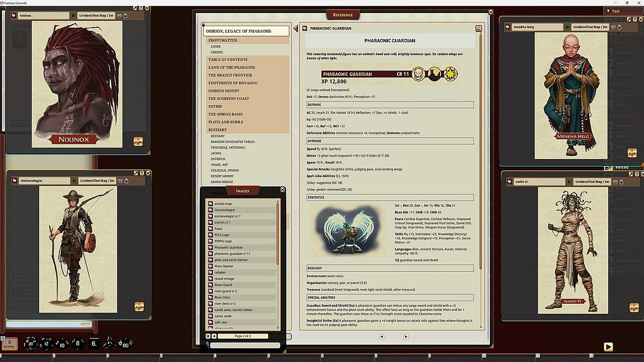Image resolution: width=644 pixels, height=362 pixels.
Task: Click the link icon in nixinox window header
Action: pyautogui.click(x=14, y=16)
